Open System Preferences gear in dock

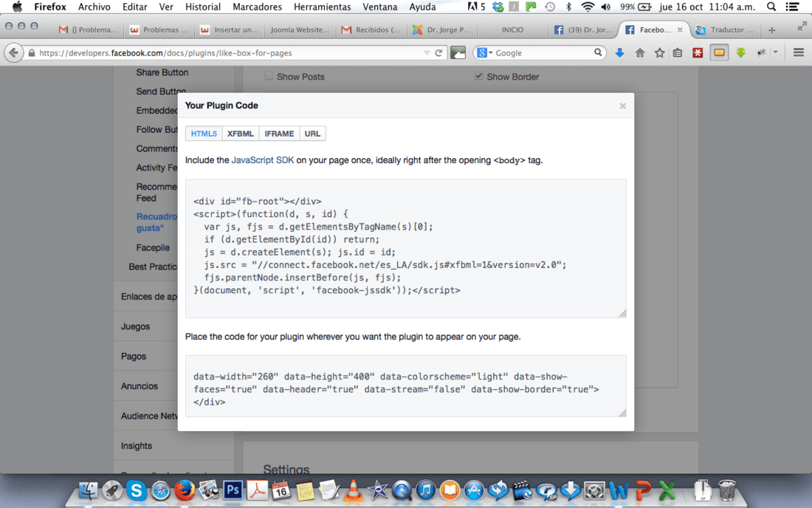pyautogui.click(x=594, y=490)
